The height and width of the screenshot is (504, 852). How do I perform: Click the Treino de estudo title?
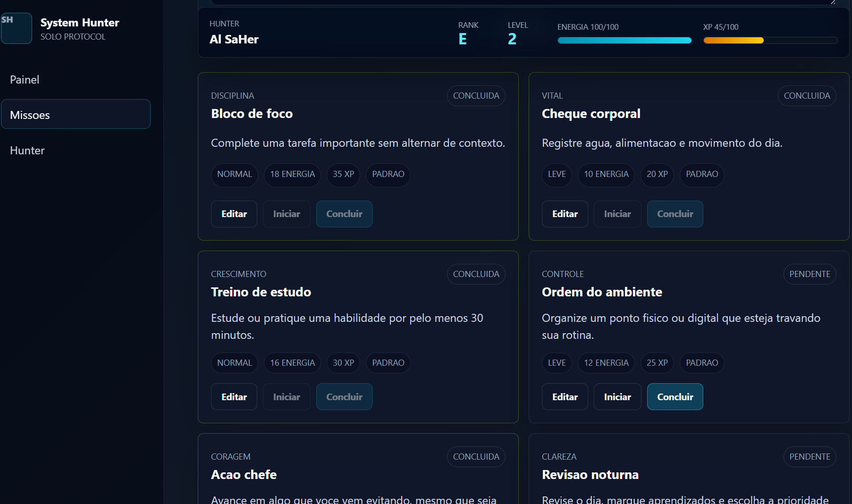pos(261,292)
